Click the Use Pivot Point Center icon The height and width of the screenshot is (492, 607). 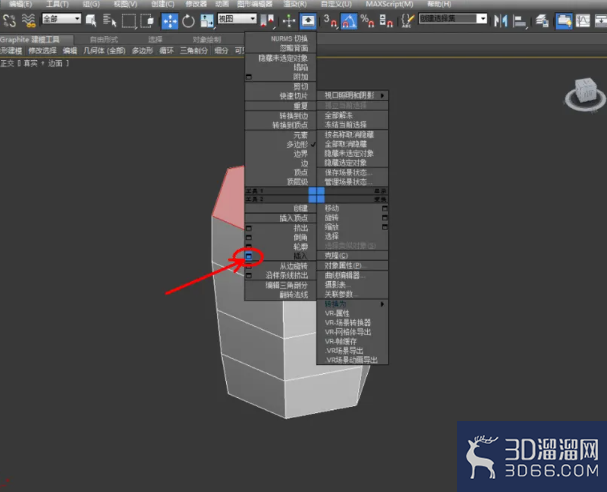(267, 21)
